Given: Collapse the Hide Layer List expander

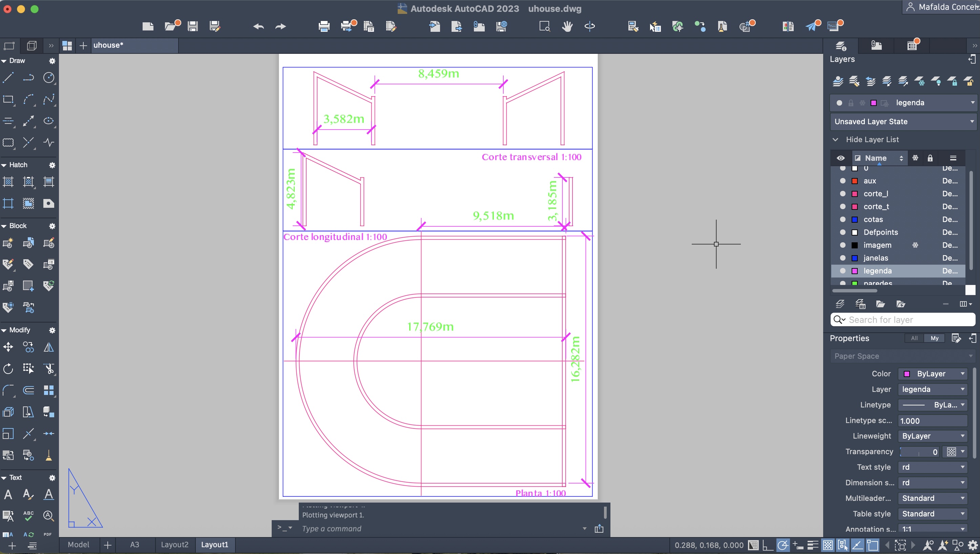Looking at the screenshot, I should [x=835, y=140].
